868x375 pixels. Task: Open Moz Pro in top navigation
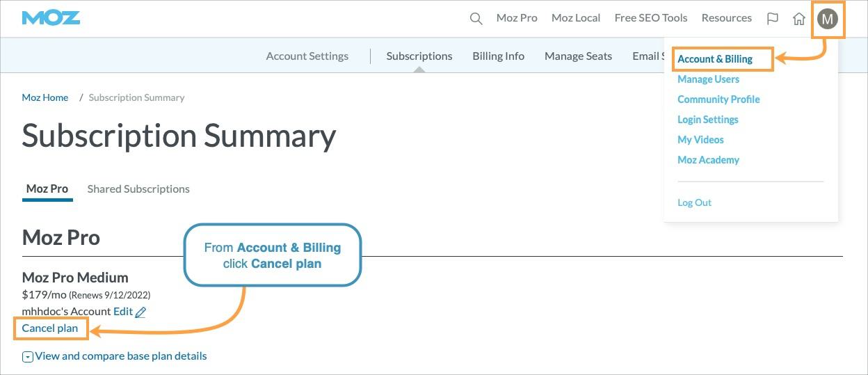pos(517,18)
